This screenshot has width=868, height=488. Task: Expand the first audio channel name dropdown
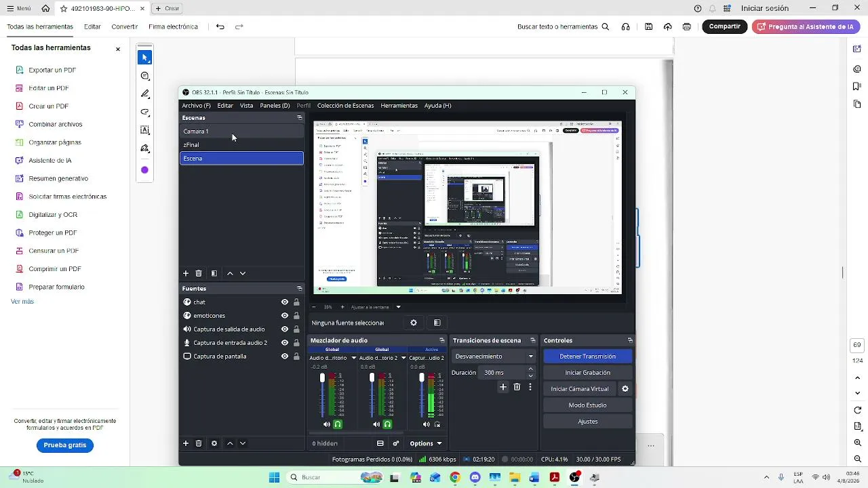354,358
